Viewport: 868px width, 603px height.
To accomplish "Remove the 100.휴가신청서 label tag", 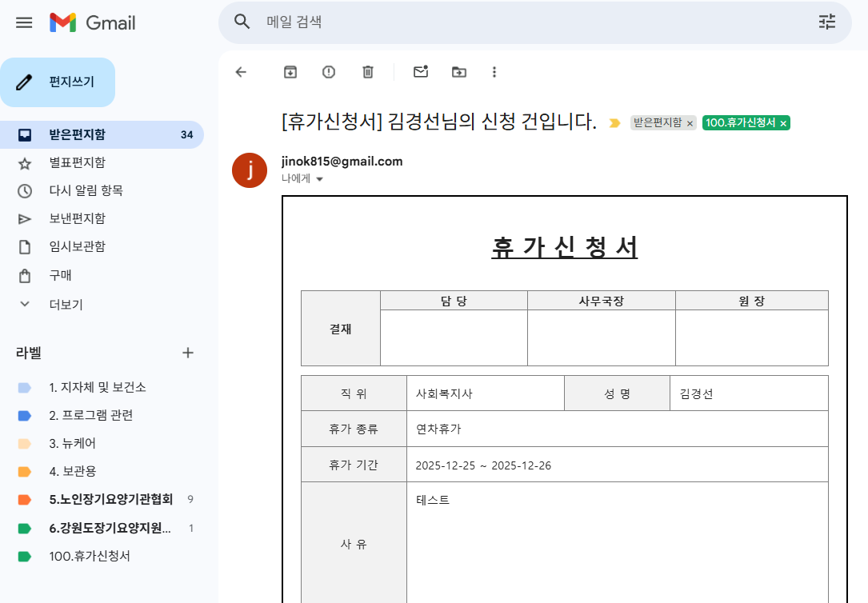I will 783,123.
